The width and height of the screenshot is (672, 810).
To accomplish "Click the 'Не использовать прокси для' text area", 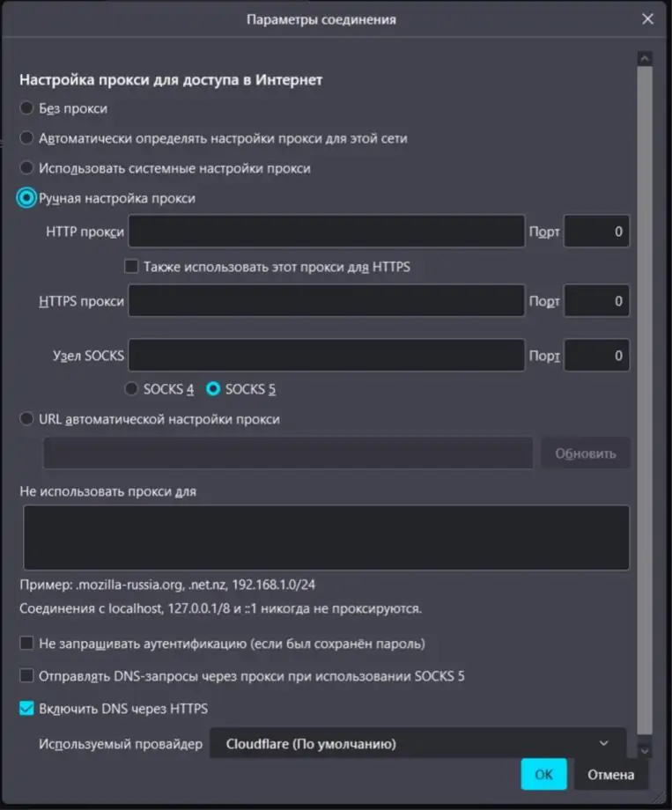I will [x=326, y=537].
